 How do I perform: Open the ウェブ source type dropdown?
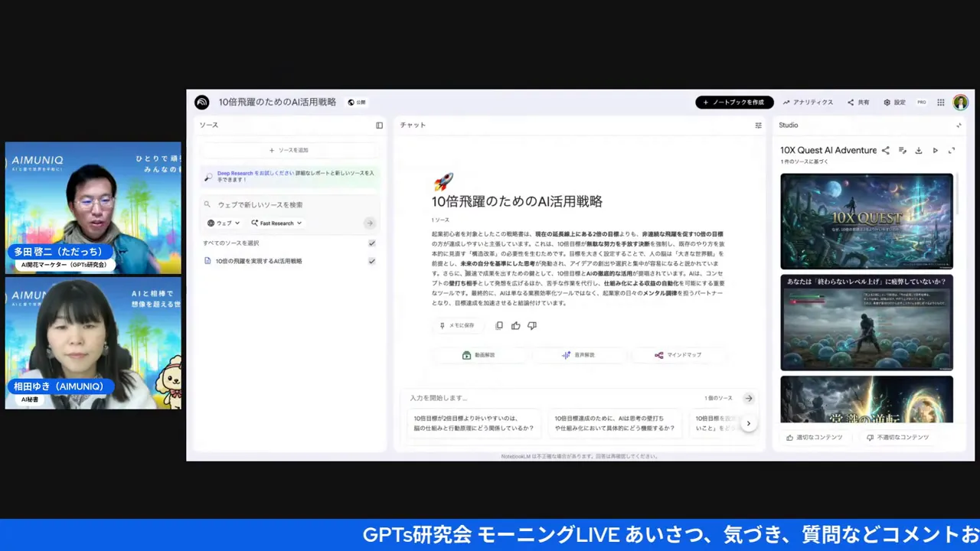(x=224, y=223)
